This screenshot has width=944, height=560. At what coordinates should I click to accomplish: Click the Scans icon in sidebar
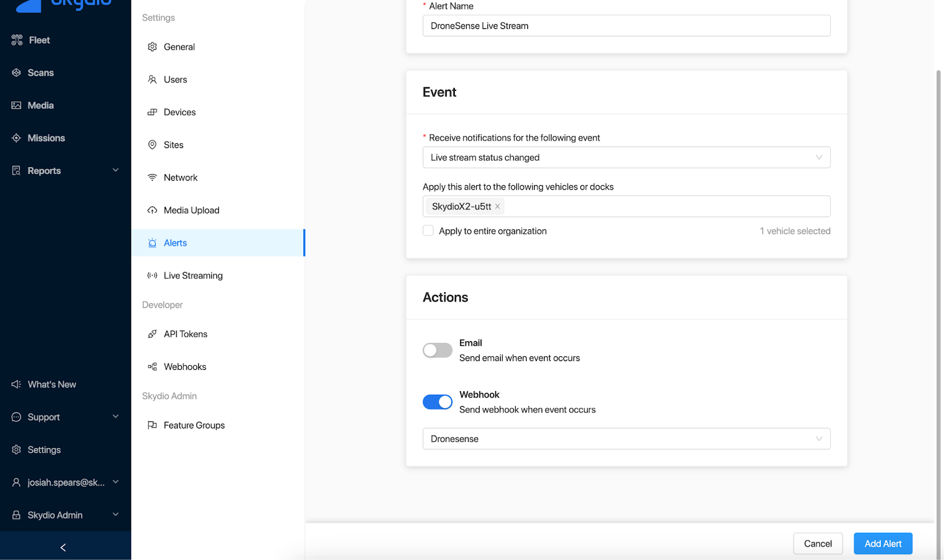tap(17, 73)
